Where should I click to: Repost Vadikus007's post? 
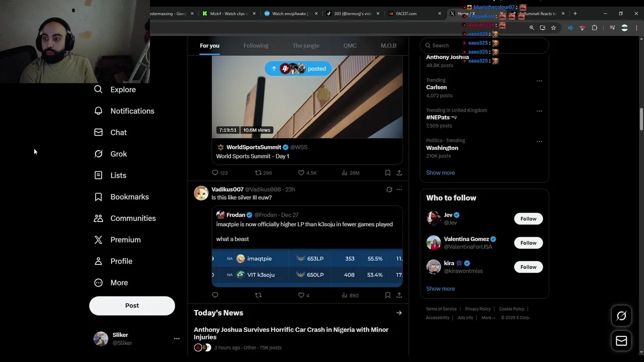[258, 295]
